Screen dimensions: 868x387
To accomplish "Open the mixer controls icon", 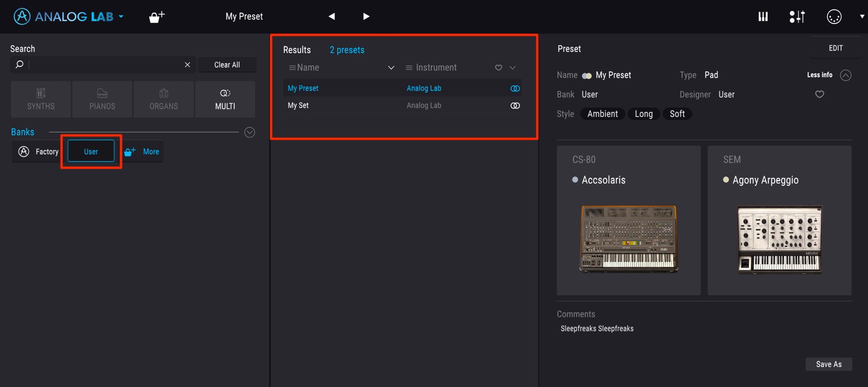I will click(797, 17).
